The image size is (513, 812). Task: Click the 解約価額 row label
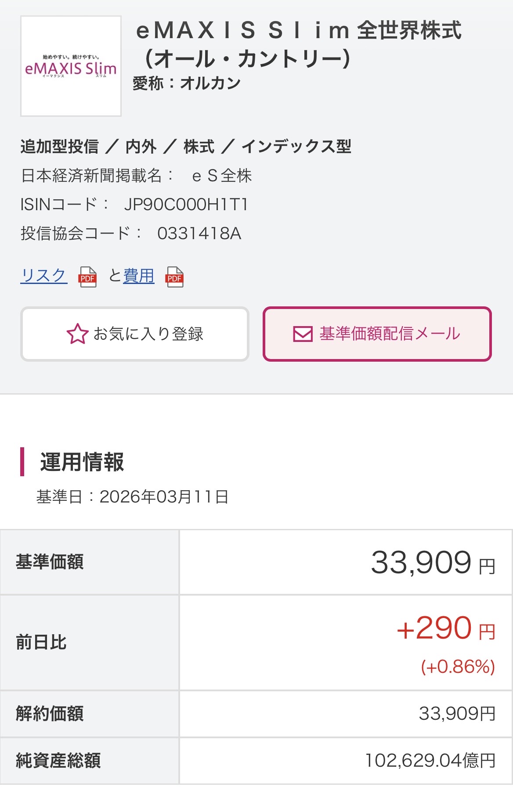tap(50, 714)
